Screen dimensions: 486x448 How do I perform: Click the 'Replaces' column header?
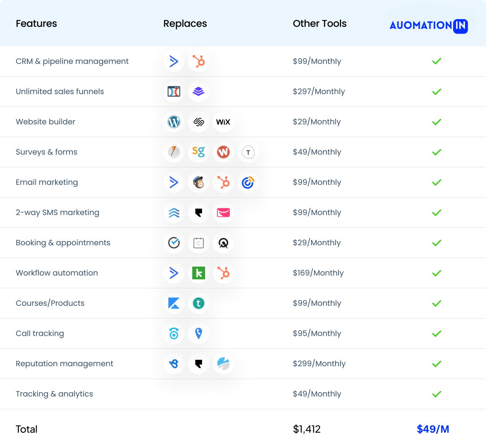[x=185, y=24]
